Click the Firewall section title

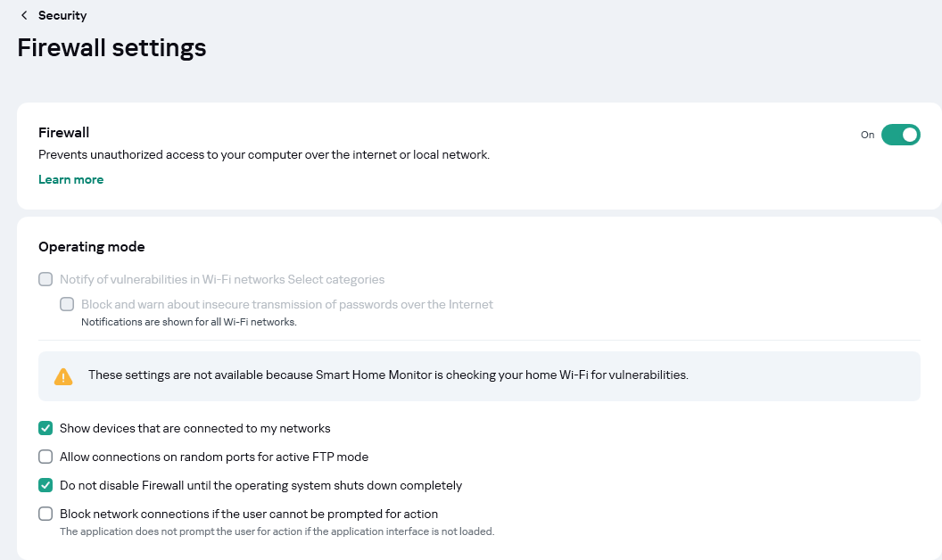(x=63, y=132)
